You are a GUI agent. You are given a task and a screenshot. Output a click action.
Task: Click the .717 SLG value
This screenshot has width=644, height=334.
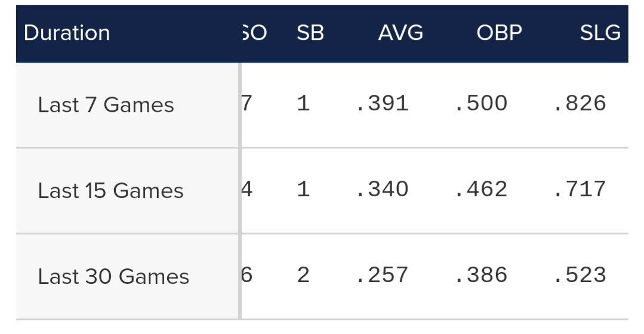coord(580,189)
